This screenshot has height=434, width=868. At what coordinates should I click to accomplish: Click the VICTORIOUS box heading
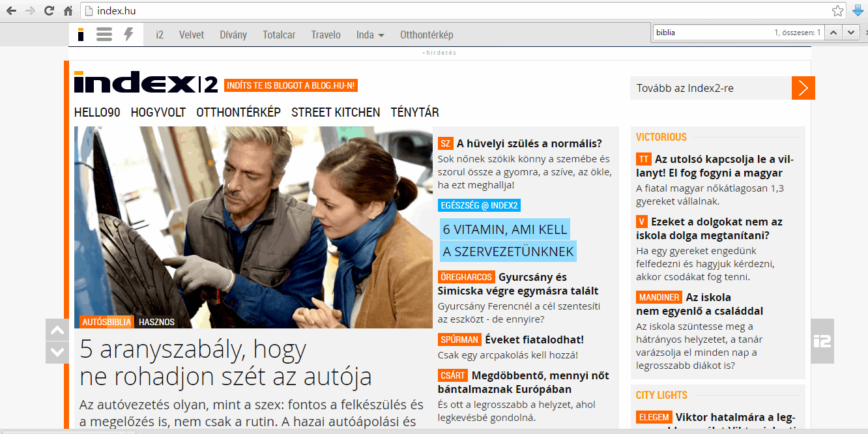(x=661, y=137)
